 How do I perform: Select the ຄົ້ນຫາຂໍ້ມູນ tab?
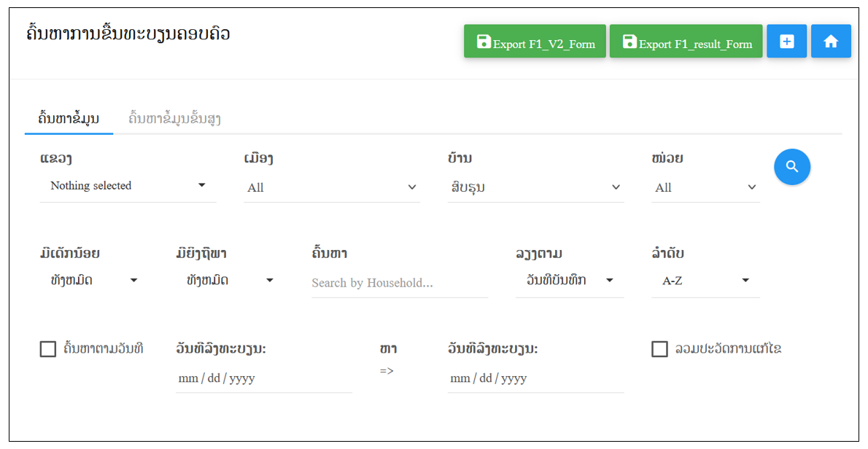(69, 118)
